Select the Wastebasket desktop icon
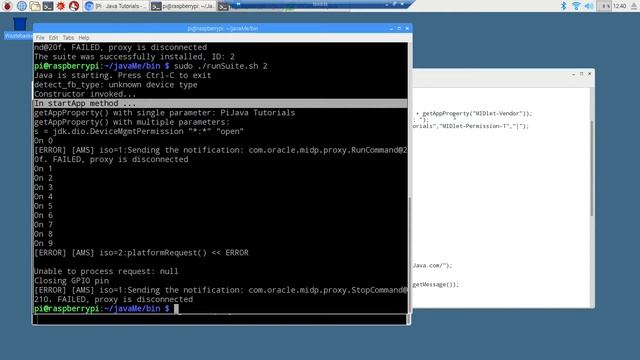This screenshot has width=640, height=360. point(19,28)
